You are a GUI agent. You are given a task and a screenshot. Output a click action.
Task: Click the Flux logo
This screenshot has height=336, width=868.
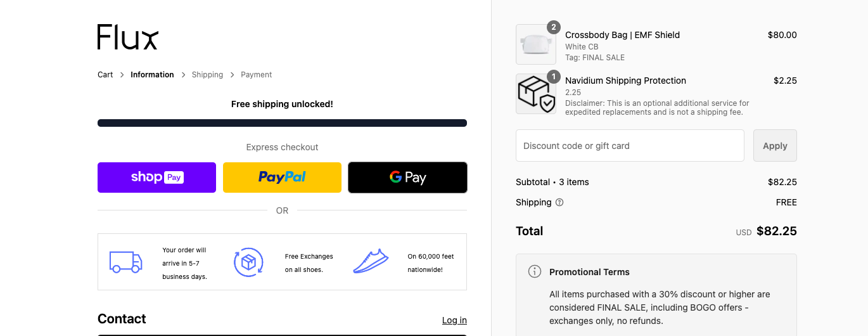(127, 37)
